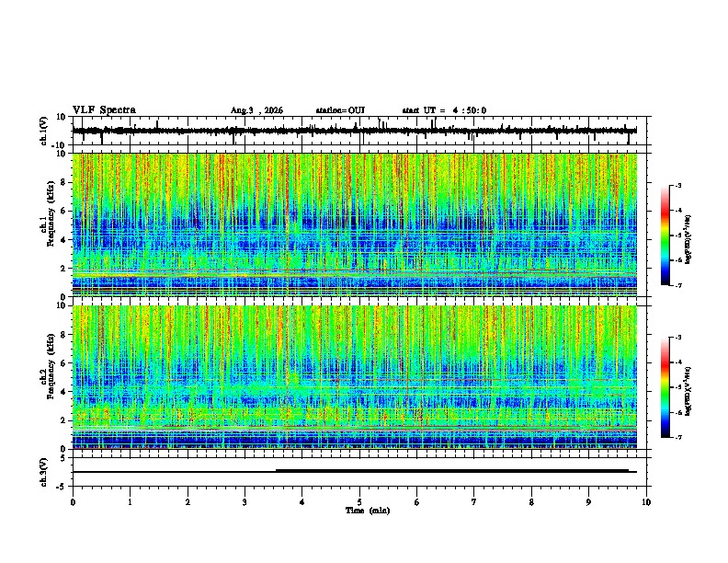Click the ch.1 color bar "-5" tick label

pyautogui.click(x=677, y=236)
